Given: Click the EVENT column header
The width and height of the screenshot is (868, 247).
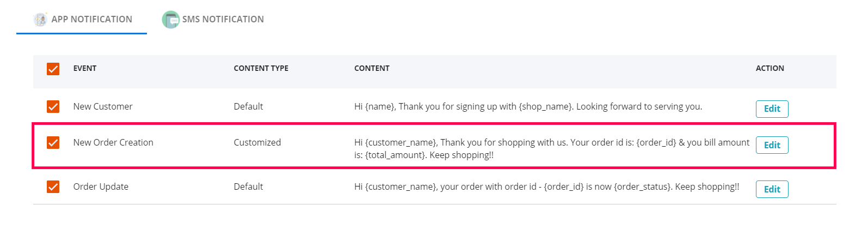Looking at the screenshot, I should coord(85,69).
